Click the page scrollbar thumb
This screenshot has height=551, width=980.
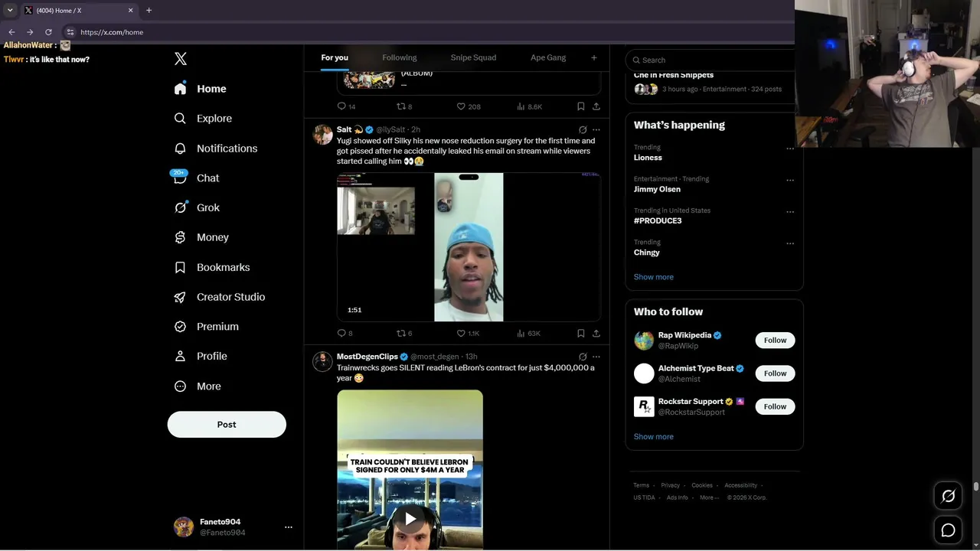click(975, 487)
